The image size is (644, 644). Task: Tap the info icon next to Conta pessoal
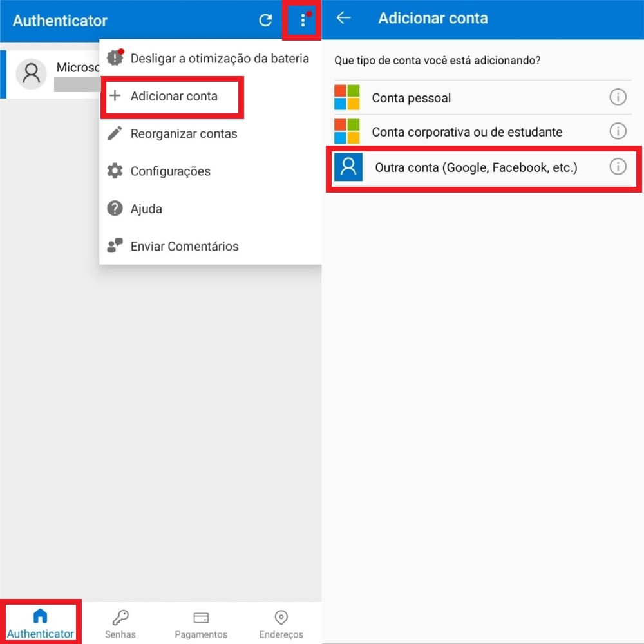(618, 97)
